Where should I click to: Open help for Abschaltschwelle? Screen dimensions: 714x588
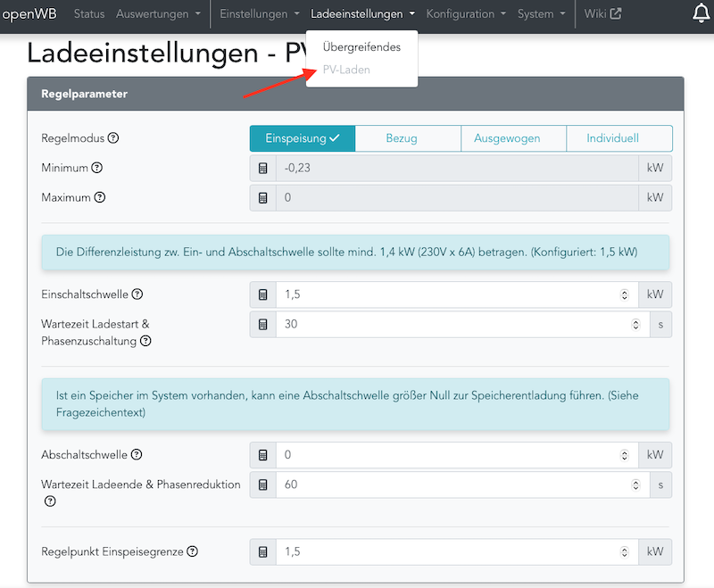pyautogui.click(x=136, y=454)
